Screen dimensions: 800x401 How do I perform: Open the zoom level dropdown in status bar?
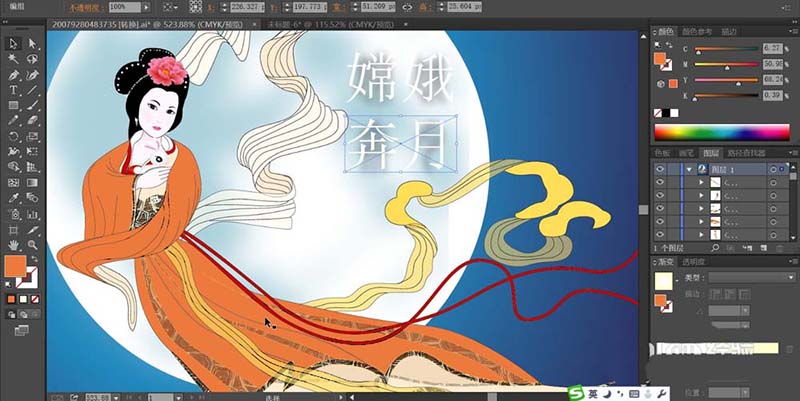[x=116, y=397]
